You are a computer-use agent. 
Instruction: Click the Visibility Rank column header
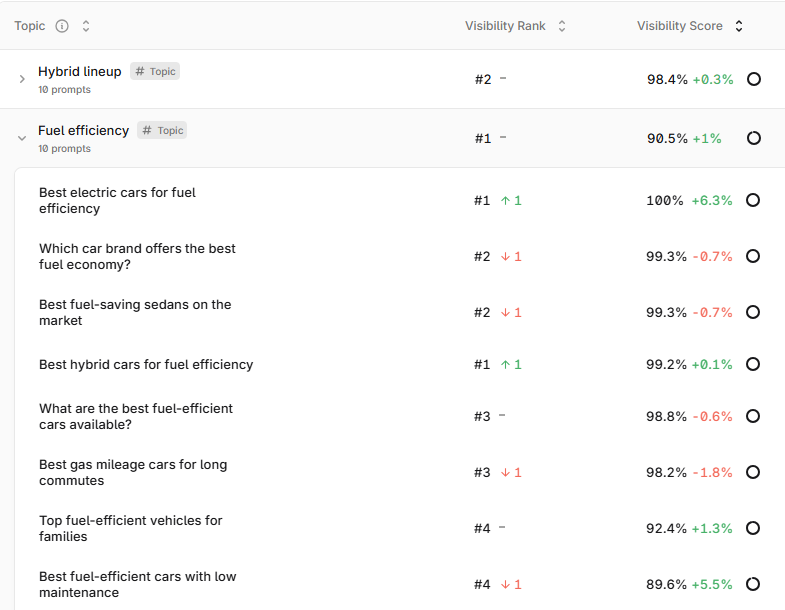(505, 26)
